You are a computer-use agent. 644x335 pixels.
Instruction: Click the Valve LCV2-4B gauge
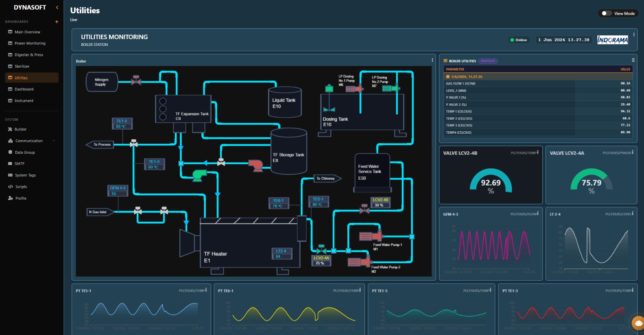point(491,181)
